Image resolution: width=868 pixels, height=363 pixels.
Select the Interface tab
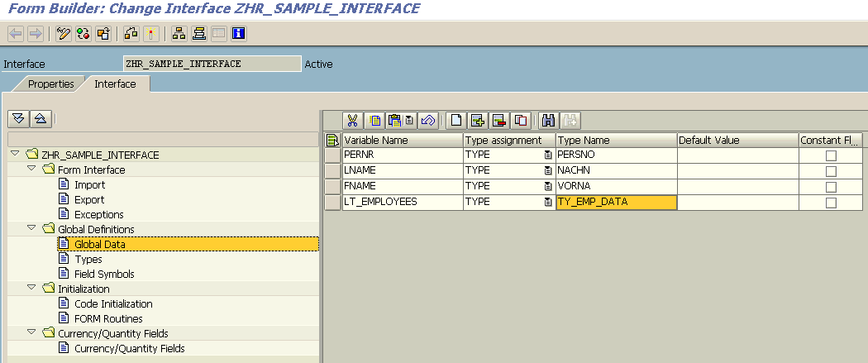pyautogui.click(x=115, y=84)
